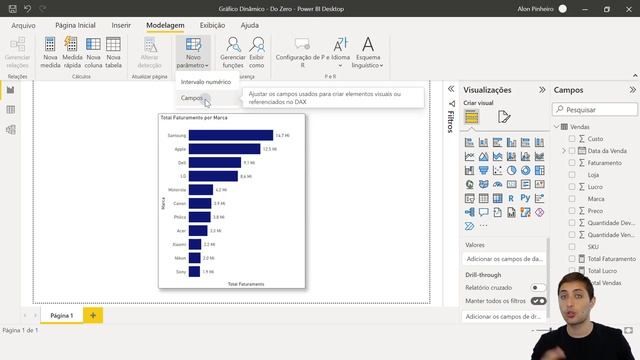This screenshot has height=360, width=640.
Task: Open the Arquivo tab
Action: click(x=23, y=25)
